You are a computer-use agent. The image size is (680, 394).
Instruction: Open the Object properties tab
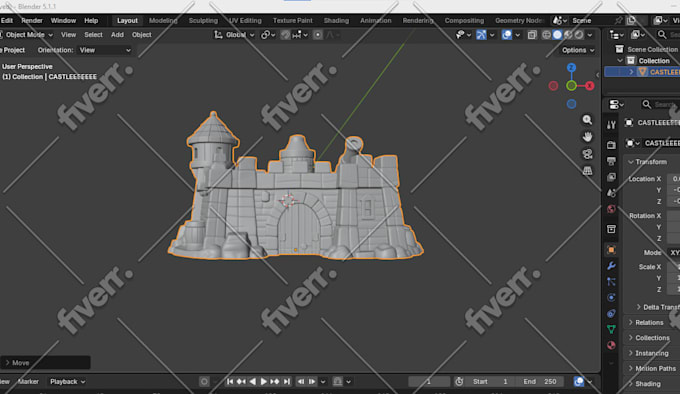pyautogui.click(x=611, y=250)
